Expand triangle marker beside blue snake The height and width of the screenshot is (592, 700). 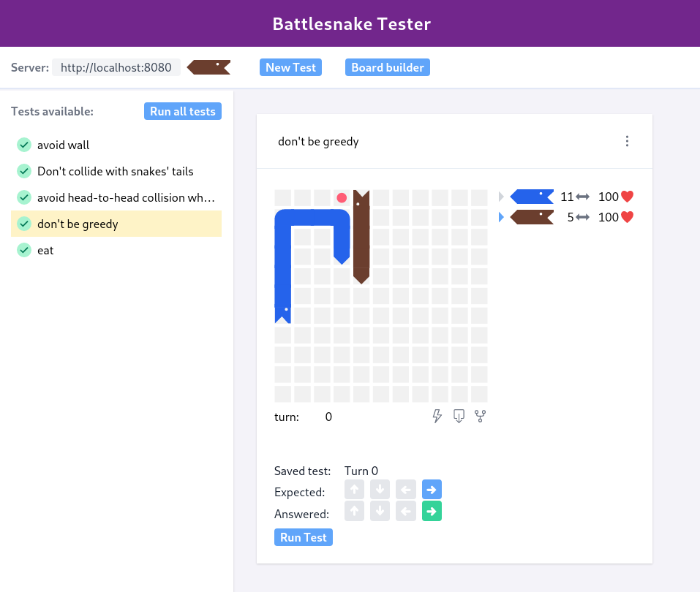click(501, 197)
